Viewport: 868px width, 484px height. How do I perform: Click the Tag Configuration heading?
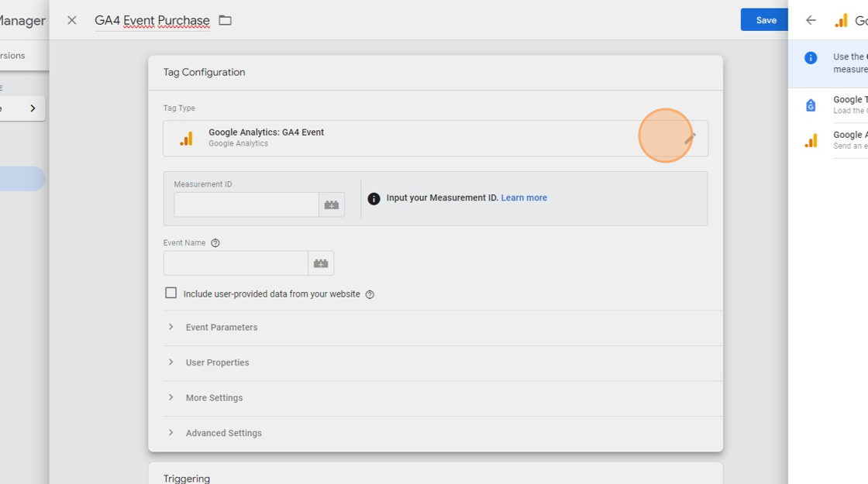205,73
